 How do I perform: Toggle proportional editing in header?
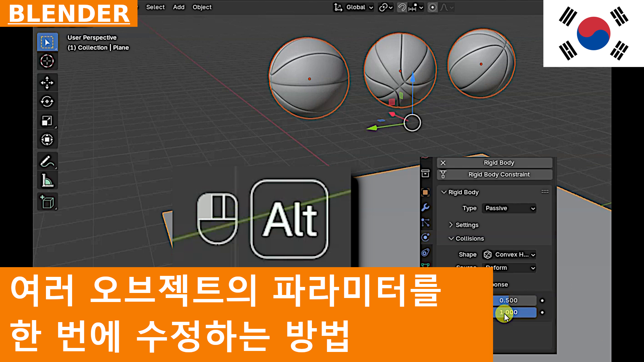433,7
